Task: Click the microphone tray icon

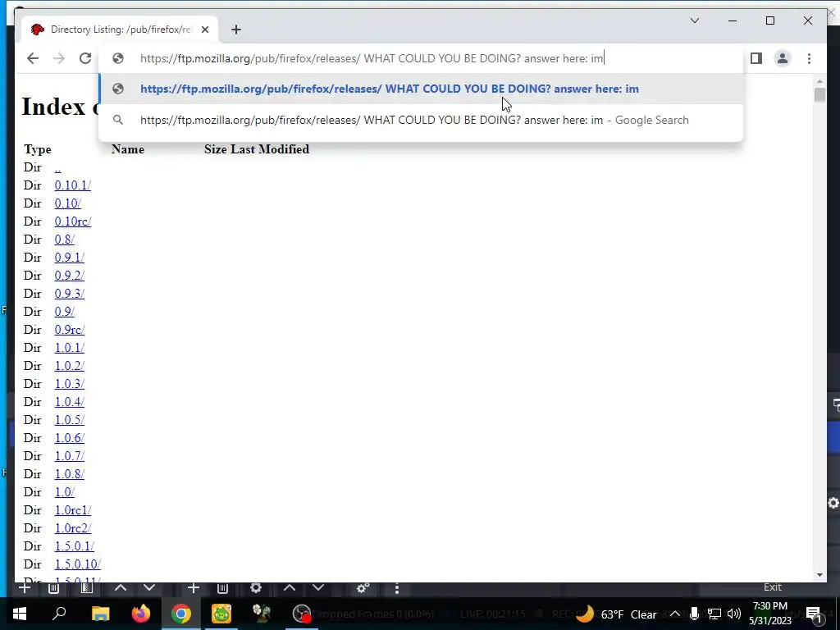Action: click(694, 614)
